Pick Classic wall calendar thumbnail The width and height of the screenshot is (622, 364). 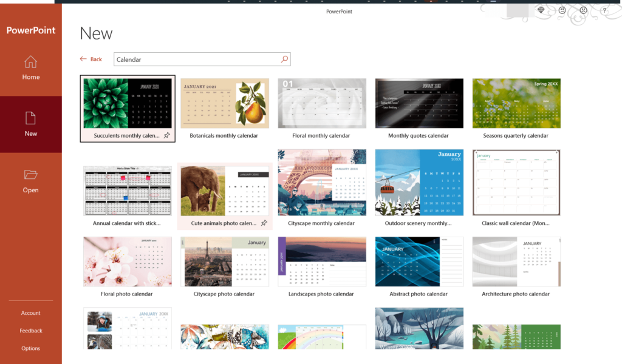click(x=516, y=182)
